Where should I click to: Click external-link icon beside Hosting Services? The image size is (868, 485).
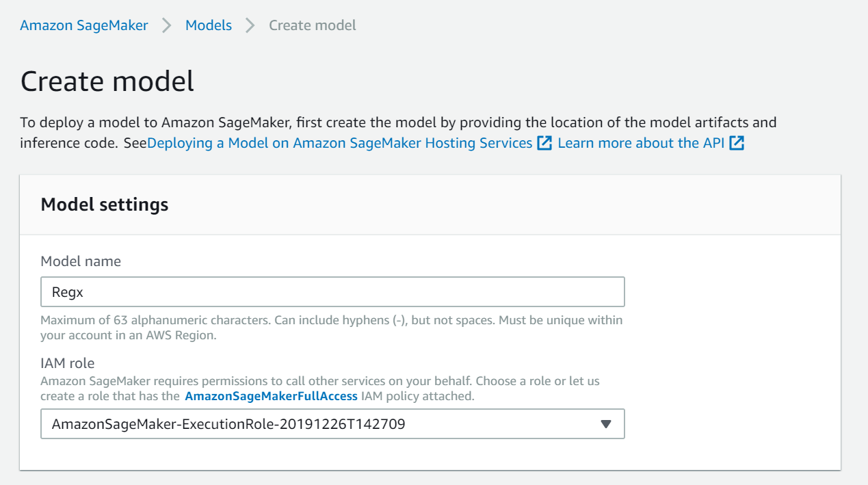coord(544,143)
